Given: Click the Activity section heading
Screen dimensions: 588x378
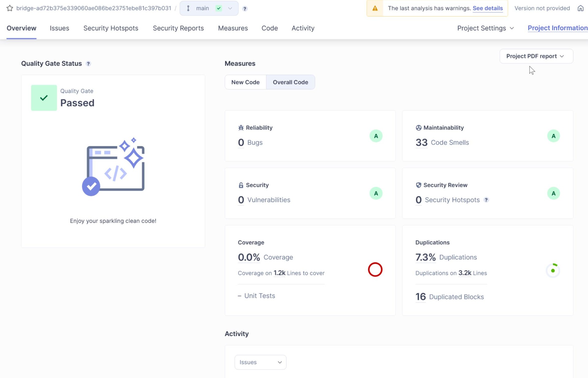Looking at the screenshot, I should click(236, 334).
